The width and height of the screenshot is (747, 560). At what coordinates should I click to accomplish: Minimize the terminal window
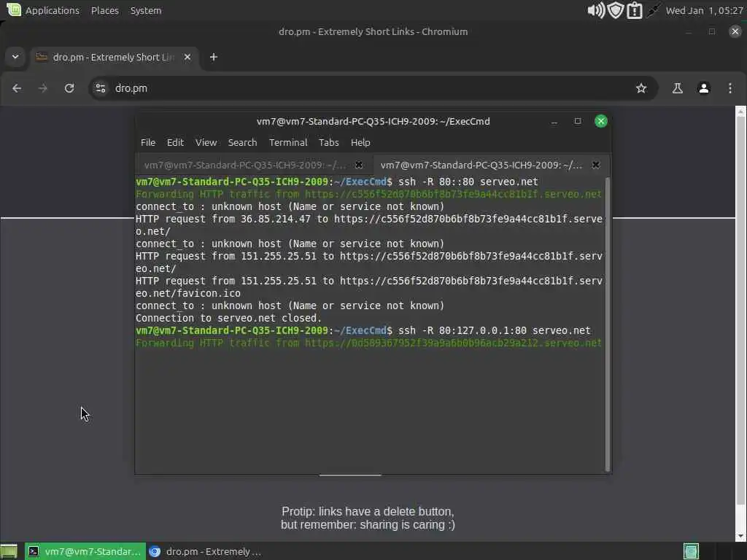[x=554, y=122]
